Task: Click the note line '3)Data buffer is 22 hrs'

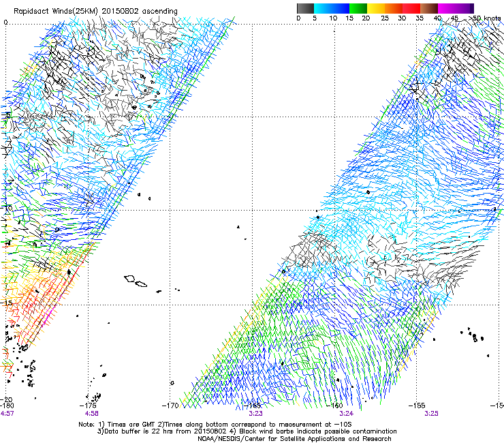Action: click(247, 431)
